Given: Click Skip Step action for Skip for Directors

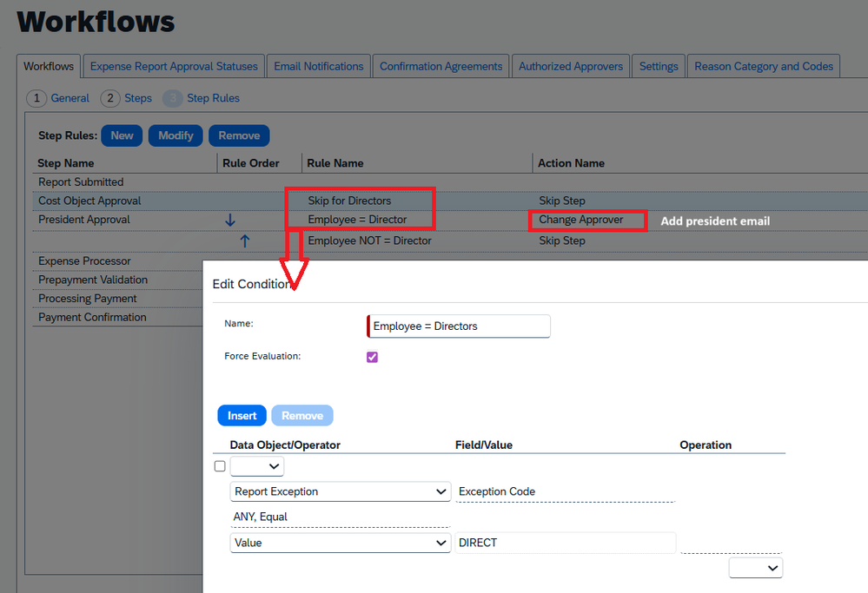Looking at the screenshot, I should click(x=562, y=201).
